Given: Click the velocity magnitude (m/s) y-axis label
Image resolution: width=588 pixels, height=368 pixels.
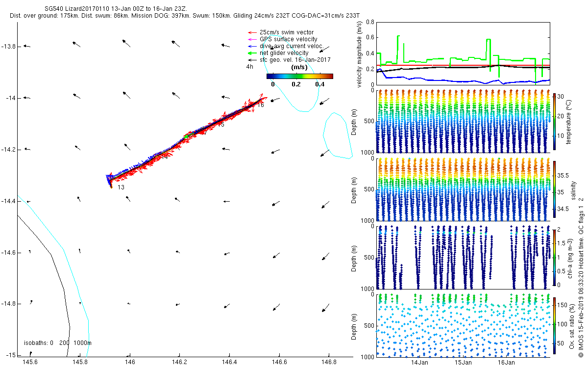Looking at the screenshot, I should tap(359, 55).
